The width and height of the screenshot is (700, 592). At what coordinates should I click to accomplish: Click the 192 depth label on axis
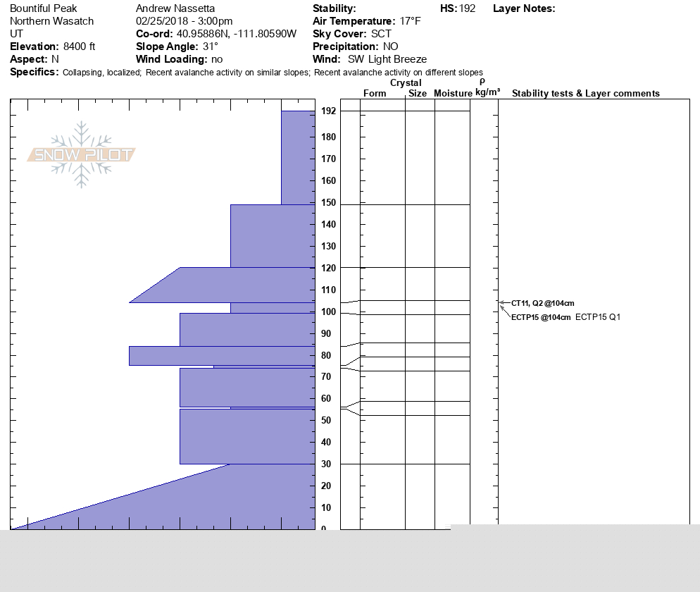[x=329, y=111]
